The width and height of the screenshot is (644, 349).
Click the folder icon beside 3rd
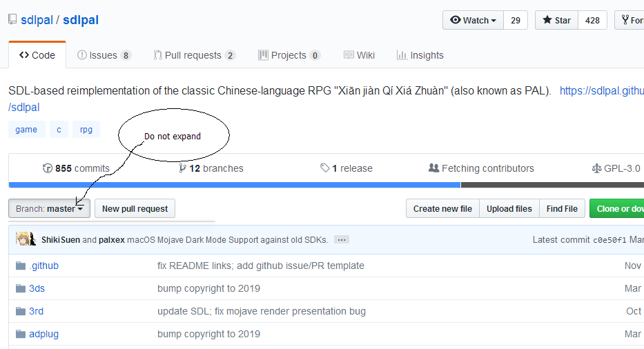coord(21,311)
